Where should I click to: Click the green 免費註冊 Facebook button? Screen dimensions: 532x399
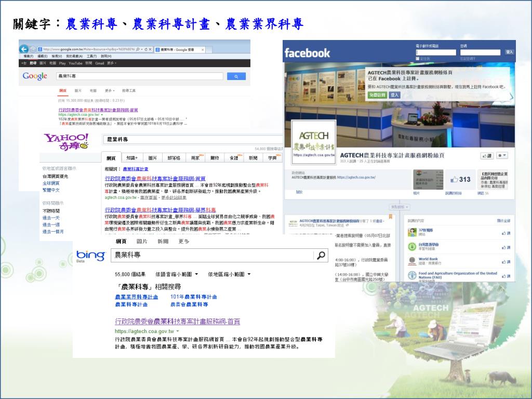point(377,95)
